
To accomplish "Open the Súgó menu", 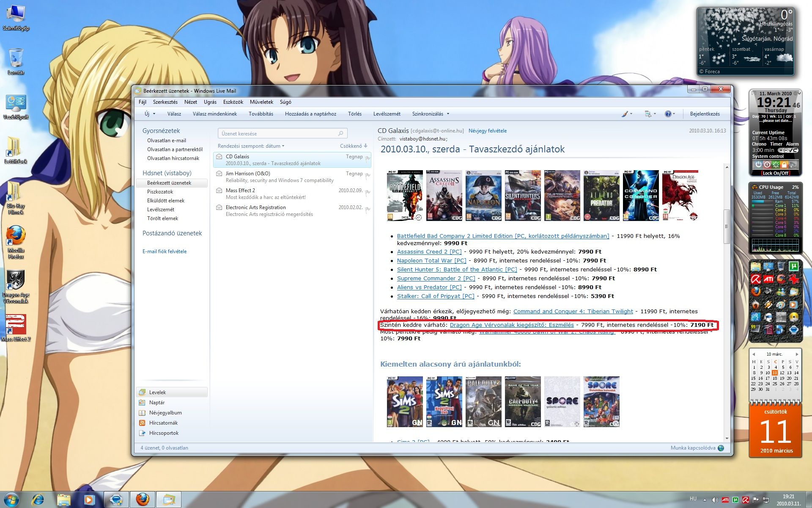I will pos(285,102).
